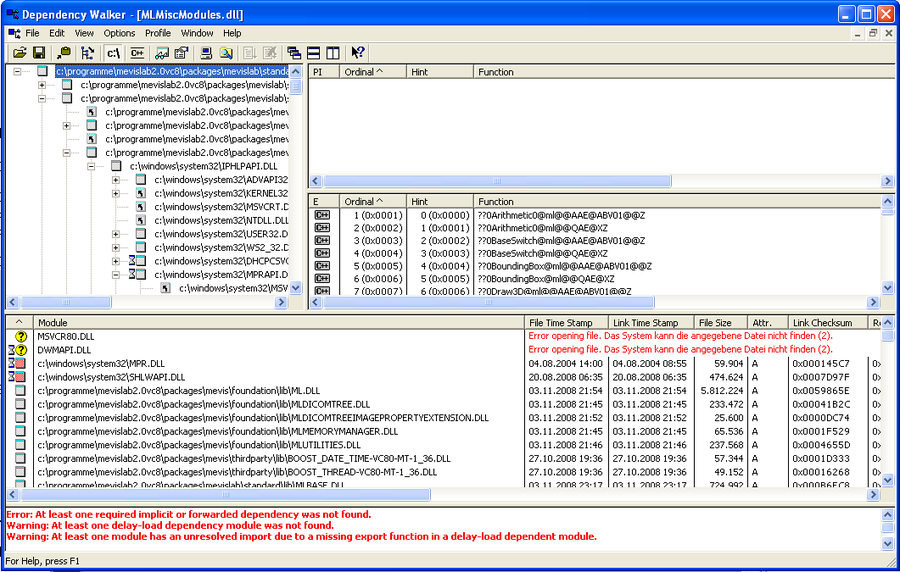Click the Open file toolbar icon

click(x=19, y=53)
